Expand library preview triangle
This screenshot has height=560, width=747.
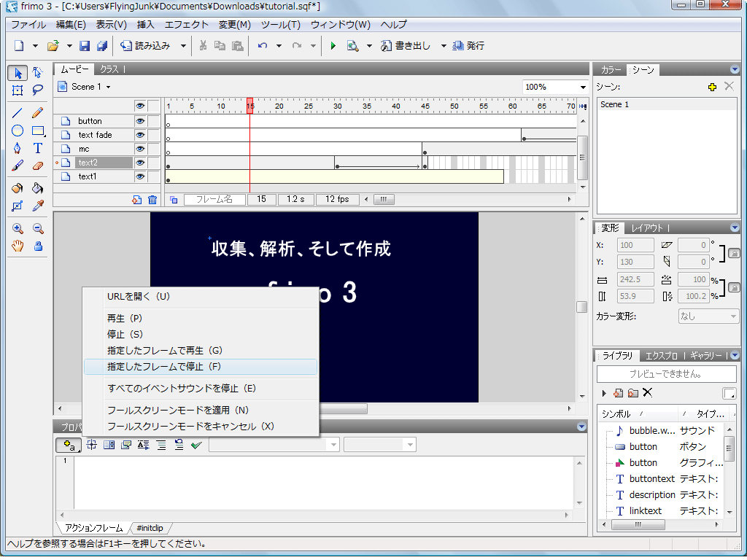tap(604, 393)
